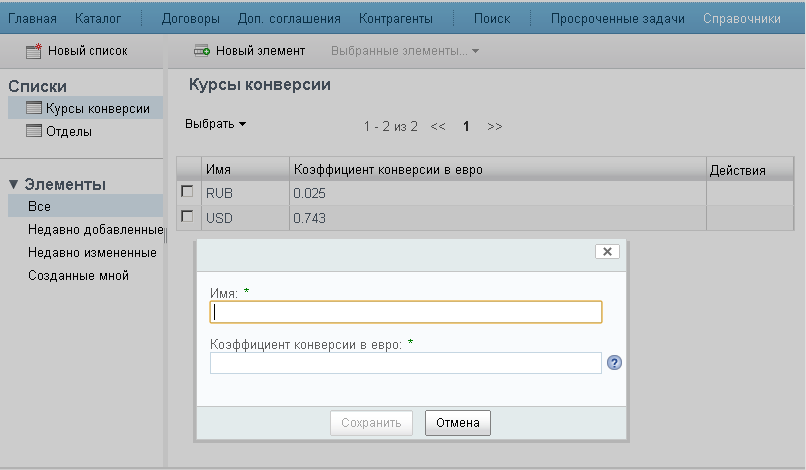Select Недавно измененные filter
Screen dimensions: 806x470
(92, 252)
